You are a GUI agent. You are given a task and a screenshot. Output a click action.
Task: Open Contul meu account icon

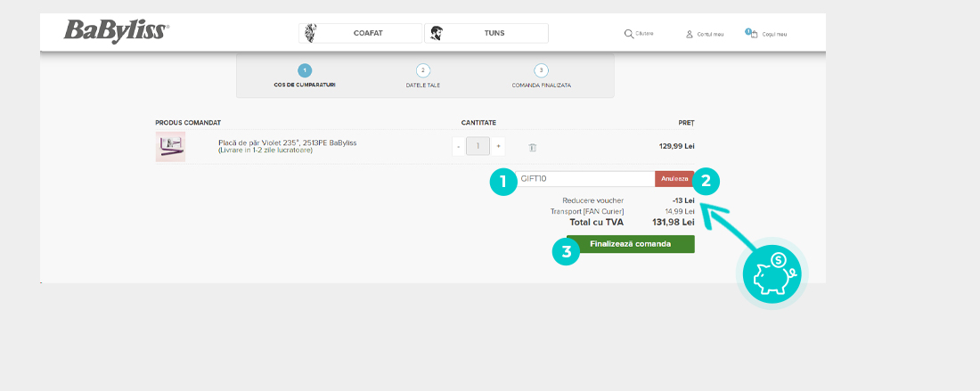click(x=690, y=34)
